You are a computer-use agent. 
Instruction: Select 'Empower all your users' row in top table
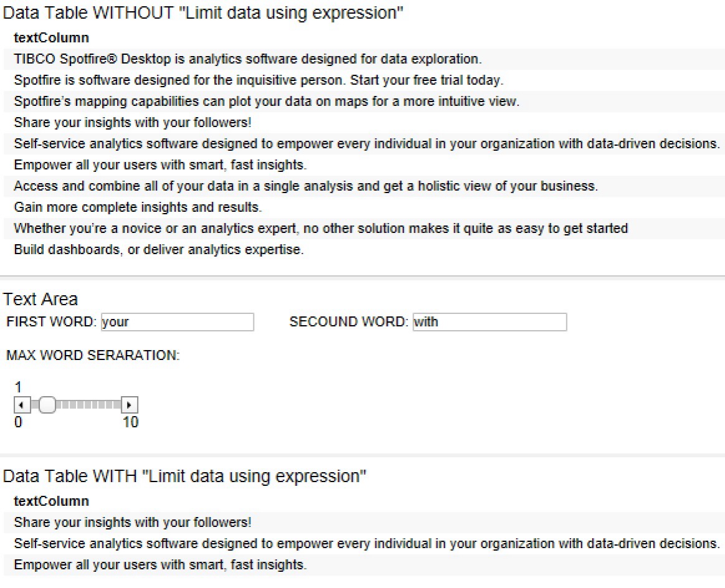tap(364, 165)
